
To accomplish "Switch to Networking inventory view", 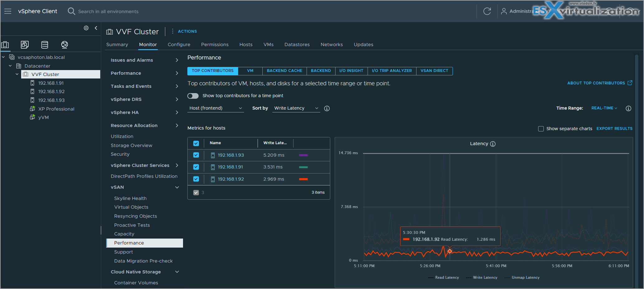I will tap(64, 45).
